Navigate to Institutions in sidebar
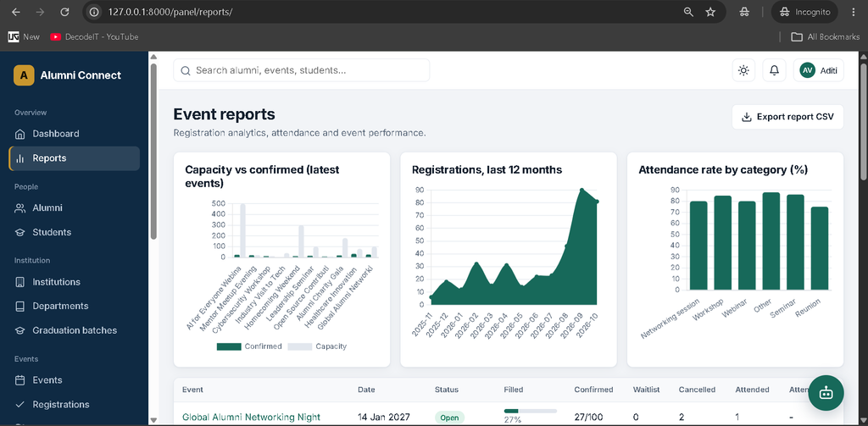This screenshot has width=868, height=426. click(x=75, y=282)
